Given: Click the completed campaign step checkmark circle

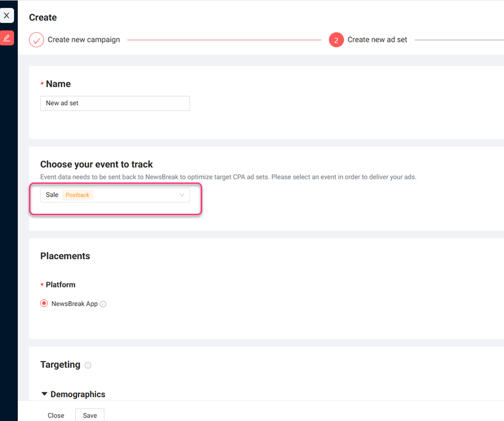Looking at the screenshot, I should [36, 40].
